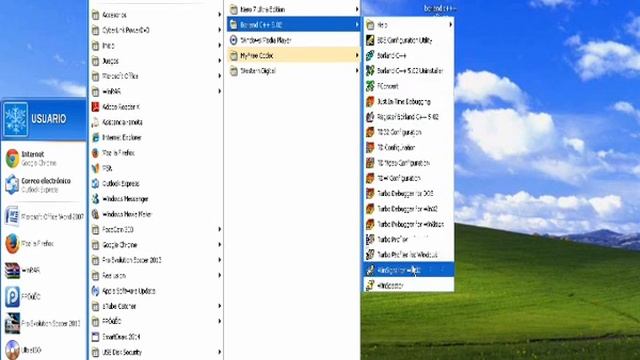640x360 pixels.
Task: Select WinSight for Win32 entry
Action: (x=409, y=270)
